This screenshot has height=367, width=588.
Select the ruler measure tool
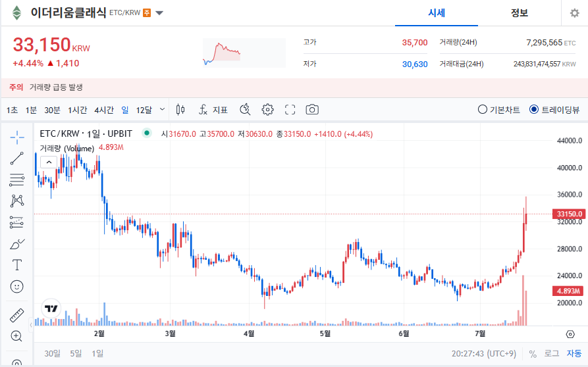pos(17,315)
